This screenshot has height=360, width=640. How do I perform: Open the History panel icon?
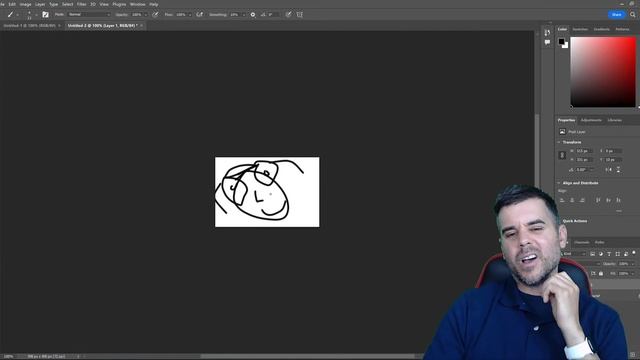547,33
